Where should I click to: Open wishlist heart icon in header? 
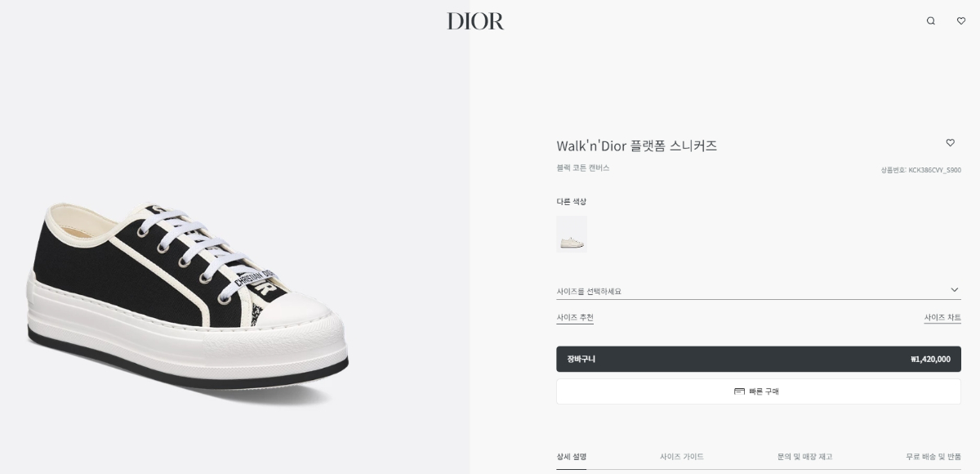pos(961,21)
